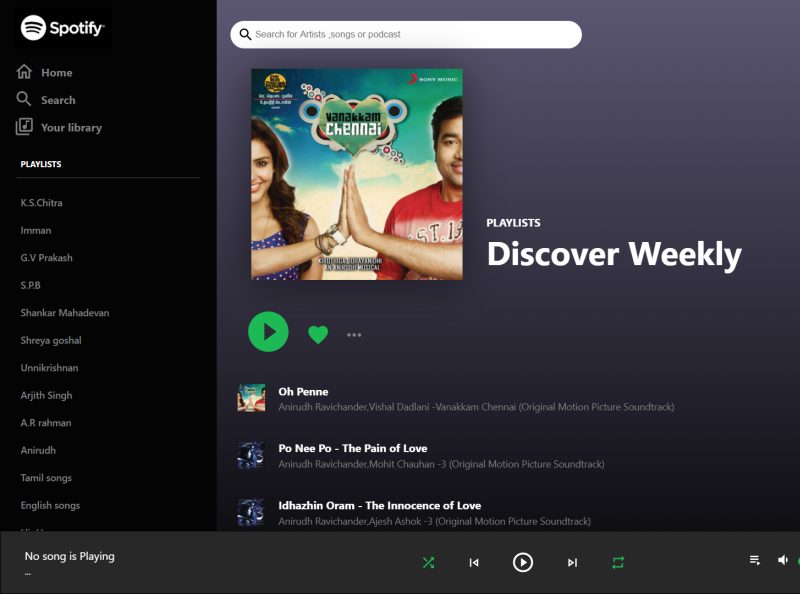Open the Anirudh playlist
The width and height of the screenshot is (800, 594).
[x=37, y=450]
